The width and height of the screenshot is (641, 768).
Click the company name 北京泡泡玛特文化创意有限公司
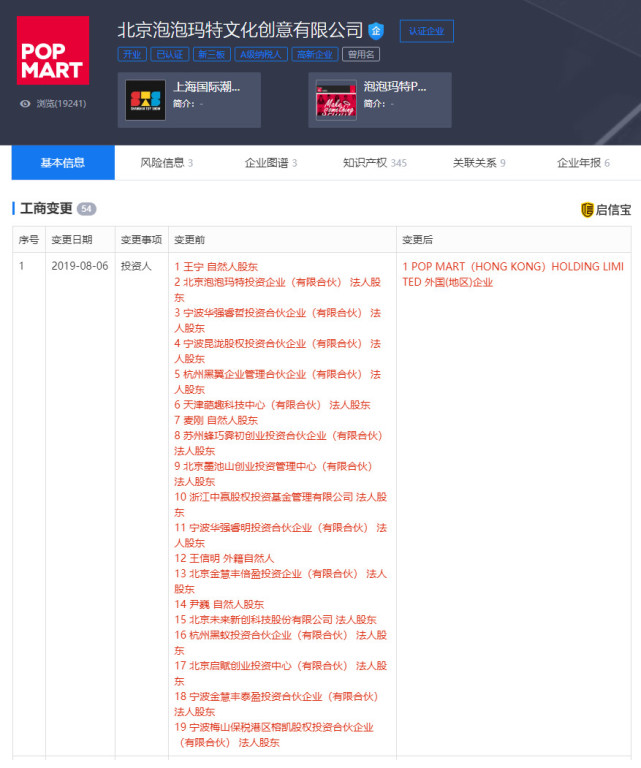(x=240, y=30)
